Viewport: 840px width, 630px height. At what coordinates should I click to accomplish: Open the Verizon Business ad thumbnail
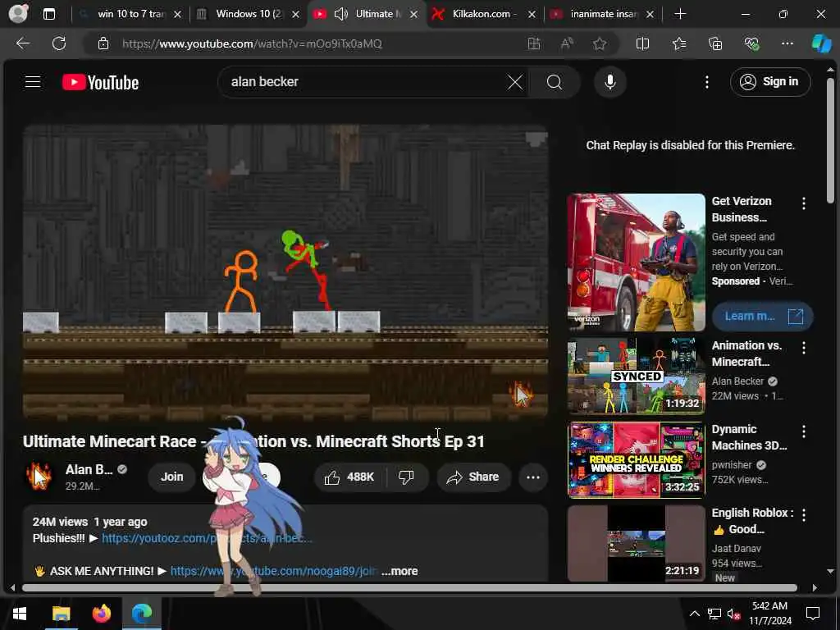coord(636,262)
